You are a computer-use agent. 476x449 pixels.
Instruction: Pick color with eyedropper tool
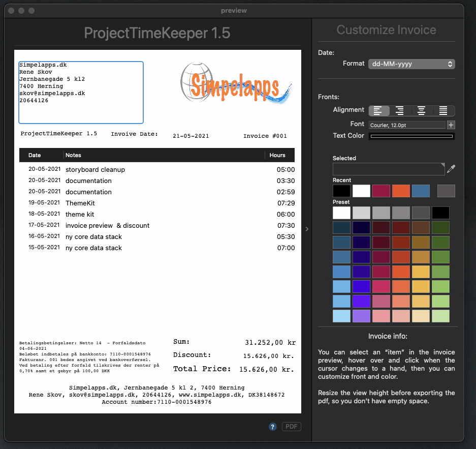coord(451,169)
